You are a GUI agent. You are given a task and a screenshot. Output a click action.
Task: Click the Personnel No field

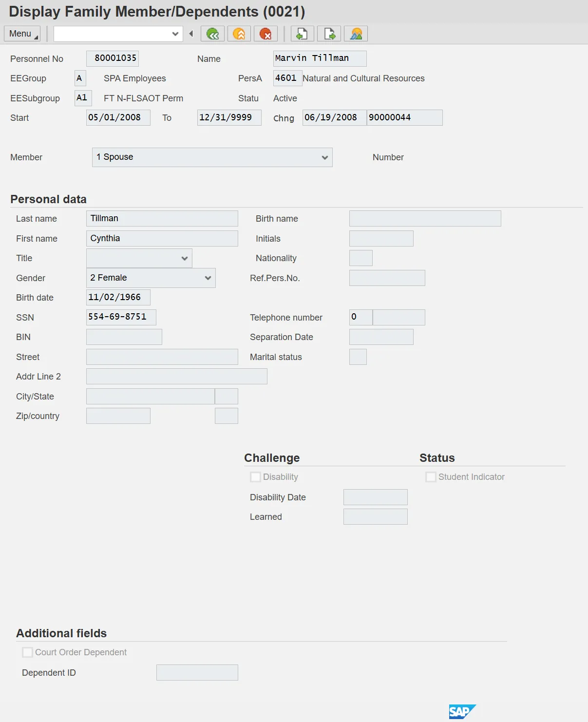pyautogui.click(x=113, y=58)
